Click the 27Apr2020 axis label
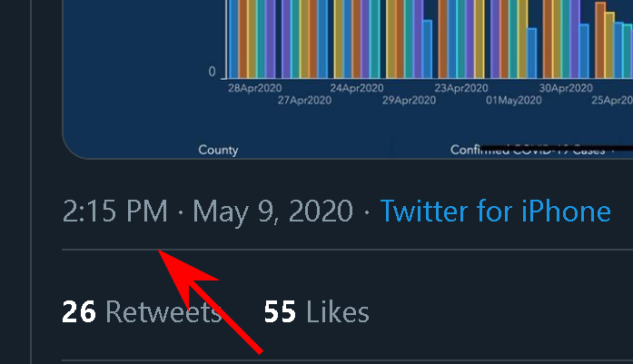Screen dimensions: 633x364 coord(304,100)
